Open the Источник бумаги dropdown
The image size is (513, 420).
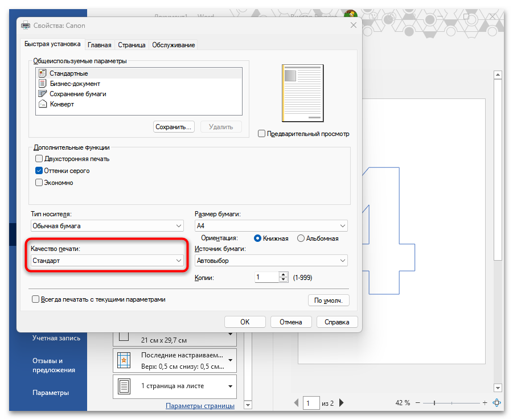click(270, 261)
